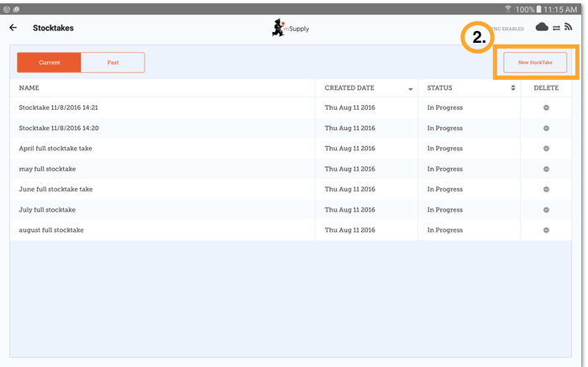Click the sync arrows icon in header
This screenshot has height=367, width=588.
point(555,28)
